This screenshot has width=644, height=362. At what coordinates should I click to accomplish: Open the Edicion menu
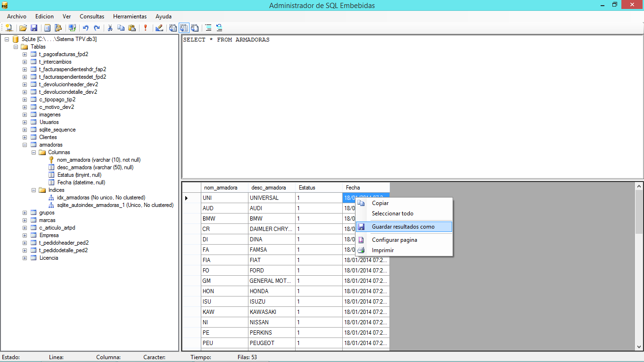(x=44, y=16)
